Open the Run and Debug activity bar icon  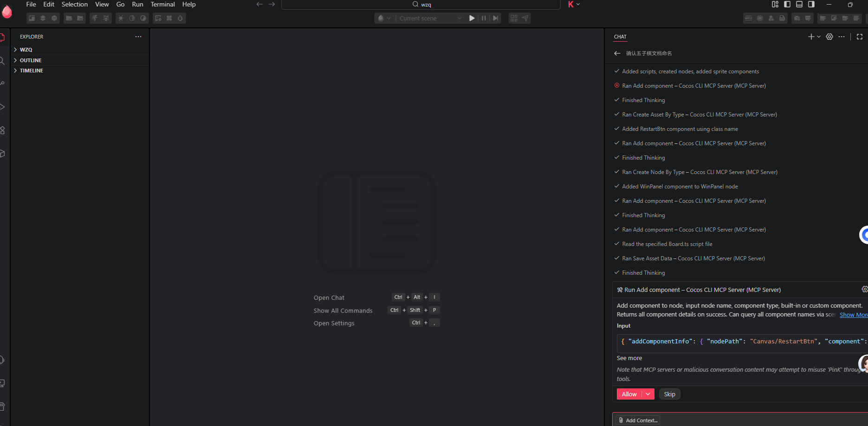[2, 107]
